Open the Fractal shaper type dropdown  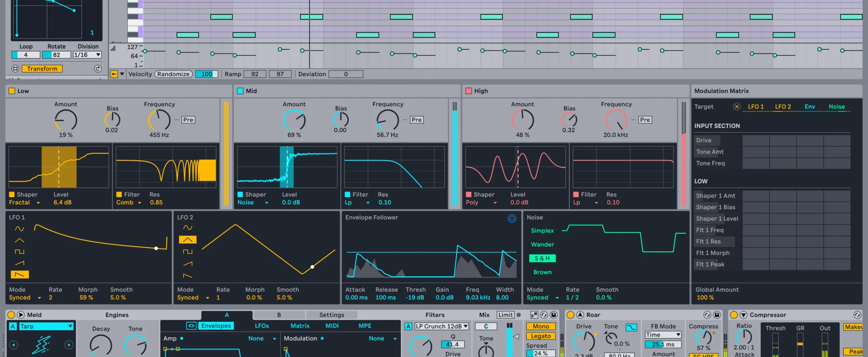coord(25,203)
